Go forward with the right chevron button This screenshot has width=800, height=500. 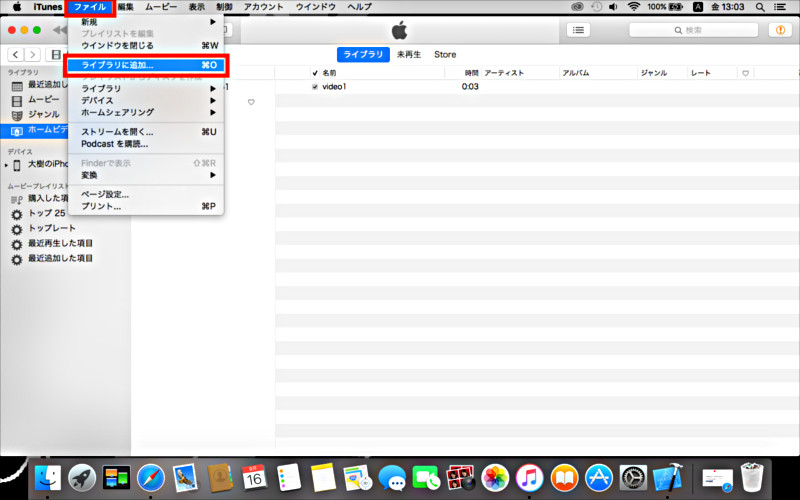(32, 55)
